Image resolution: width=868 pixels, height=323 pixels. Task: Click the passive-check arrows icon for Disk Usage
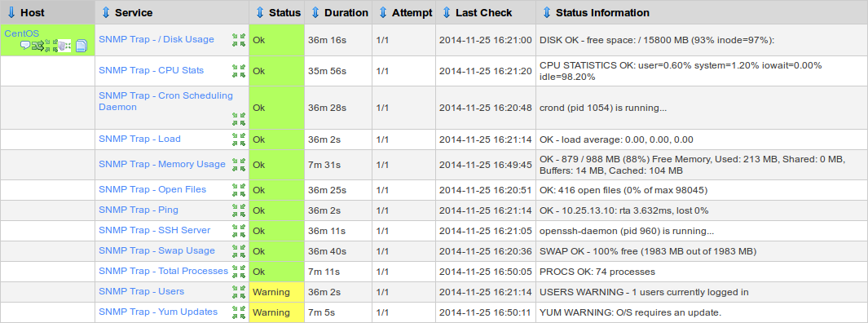coord(239,40)
